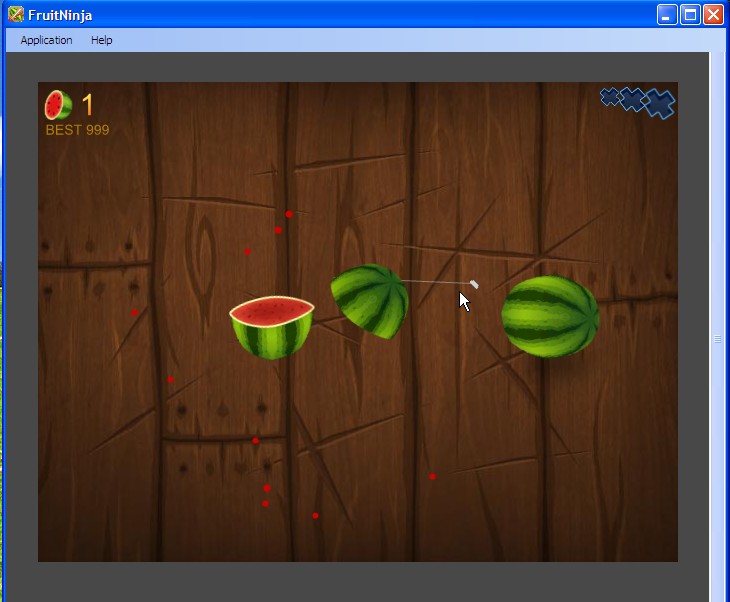Click the smallest blue X strike marker

609,97
